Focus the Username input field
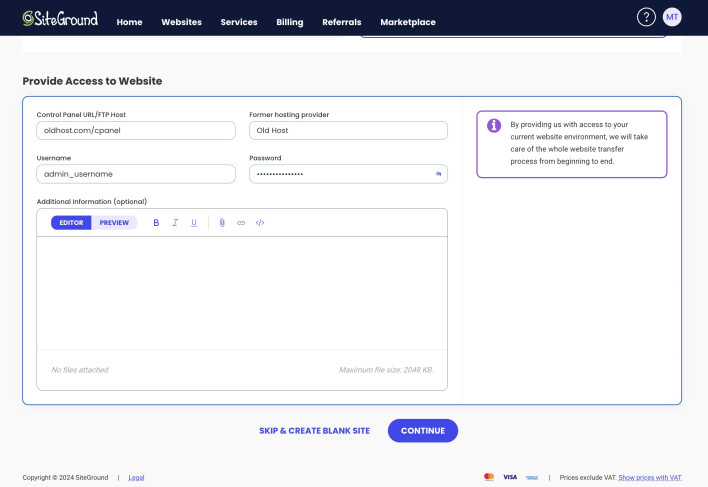 [136, 174]
